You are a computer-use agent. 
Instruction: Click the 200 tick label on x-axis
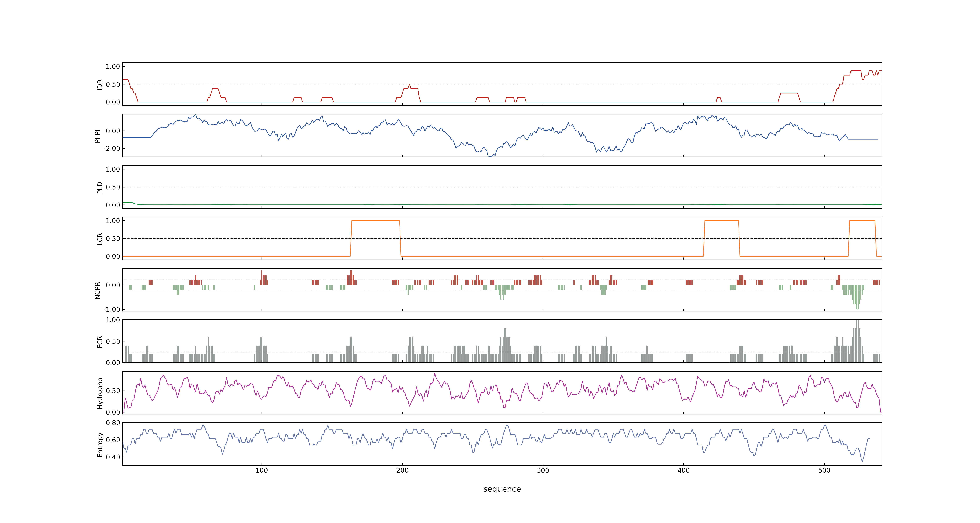(x=402, y=470)
